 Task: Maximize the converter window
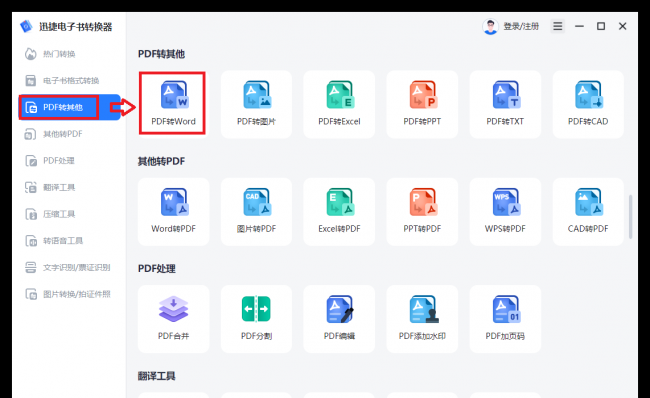[x=601, y=26]
